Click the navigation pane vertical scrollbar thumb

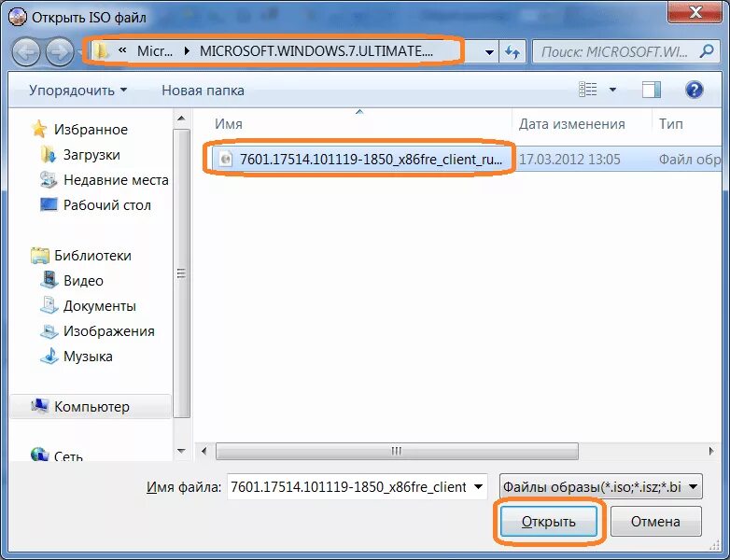182,273
